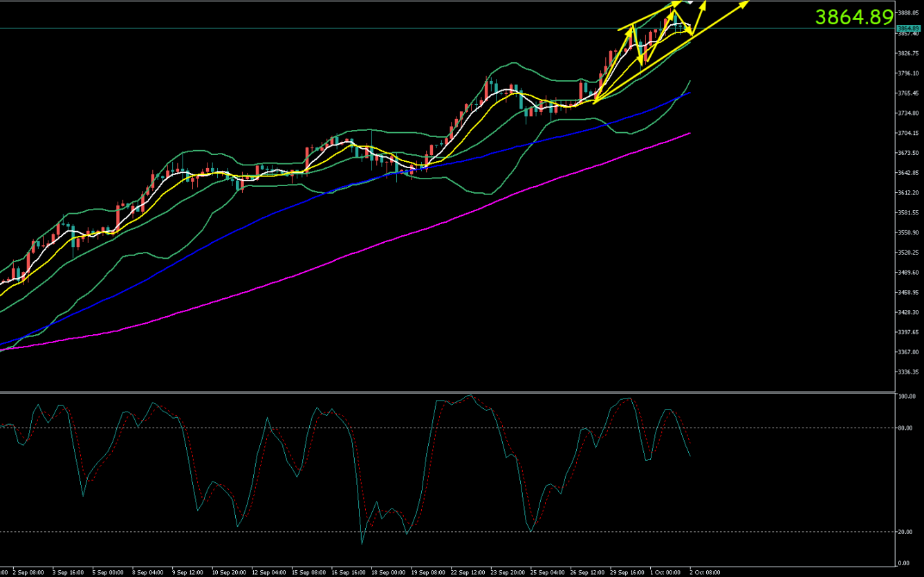
Task: Select the rightmost yellow arrow's arrowhead
Action: 746,4
